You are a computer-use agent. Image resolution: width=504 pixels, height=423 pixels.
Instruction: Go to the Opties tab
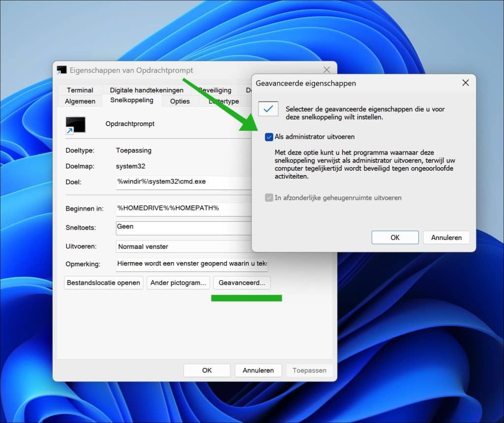coord(180,101)
